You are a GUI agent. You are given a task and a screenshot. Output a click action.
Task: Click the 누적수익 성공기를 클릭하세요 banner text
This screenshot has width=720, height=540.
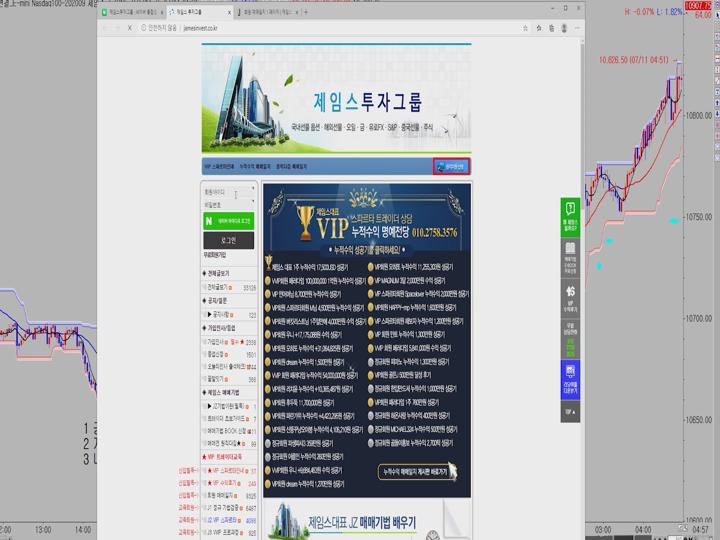click(x=366, y=250)
